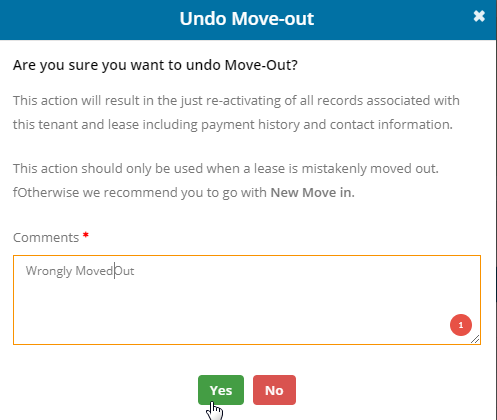The image size is (497, 420).
Task: Confirm undo move-out with the Yes button
Action: click(221, 390)
